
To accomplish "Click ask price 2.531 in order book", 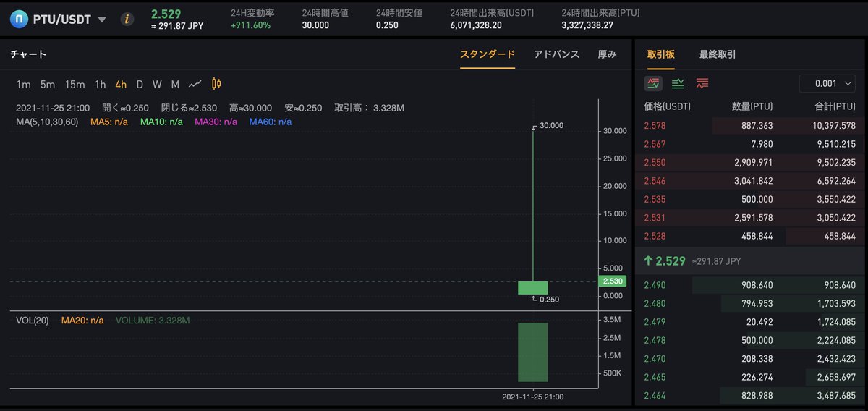I will (655, 217).
